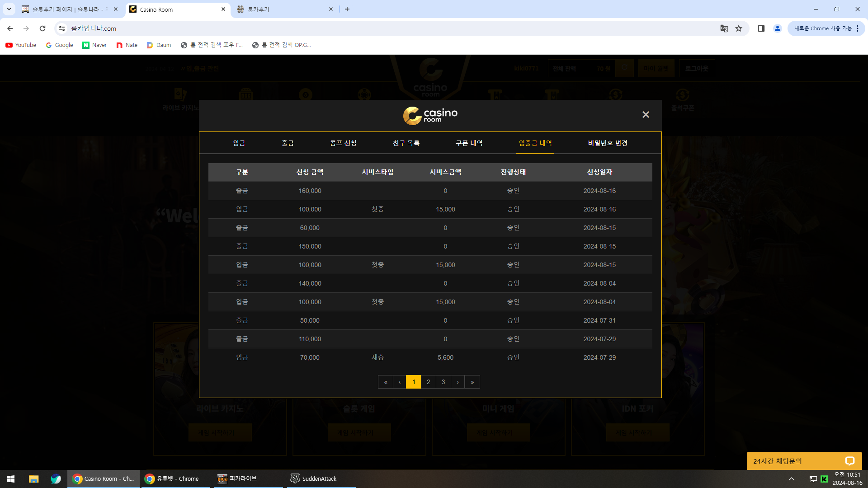Open the 24시간 채팅문의 chat widget
This screenshot has width=868, height=488.
click(x=804, y=461)
